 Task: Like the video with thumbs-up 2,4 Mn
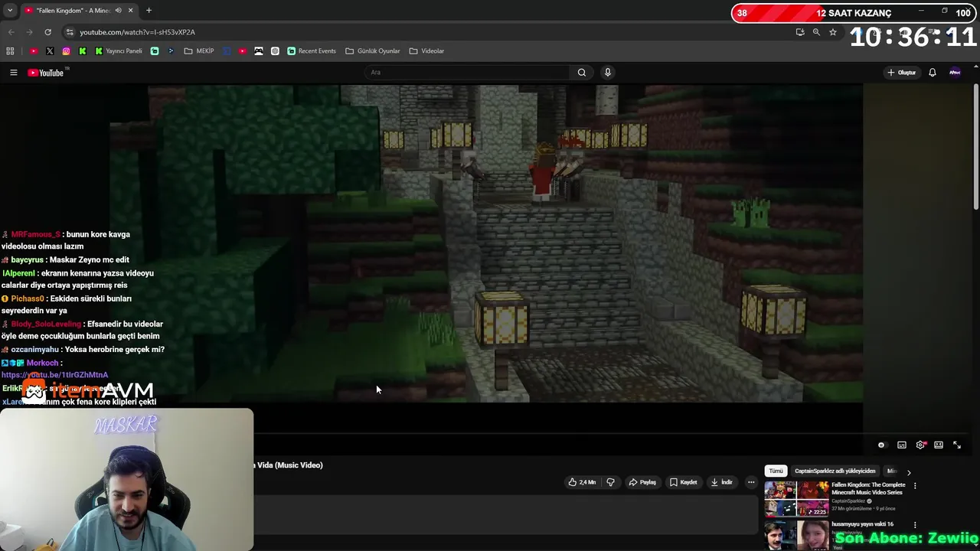pyautogui.click(x=581, y=482)
